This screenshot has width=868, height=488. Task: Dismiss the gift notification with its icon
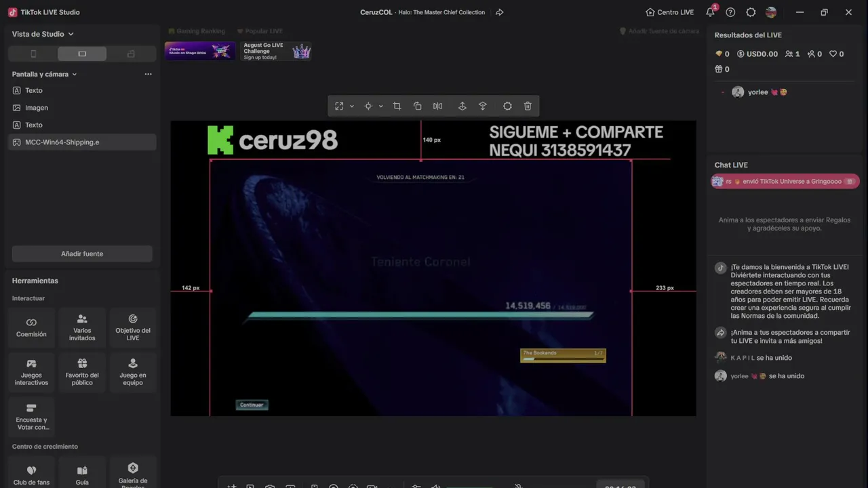[x=850, y=182]
